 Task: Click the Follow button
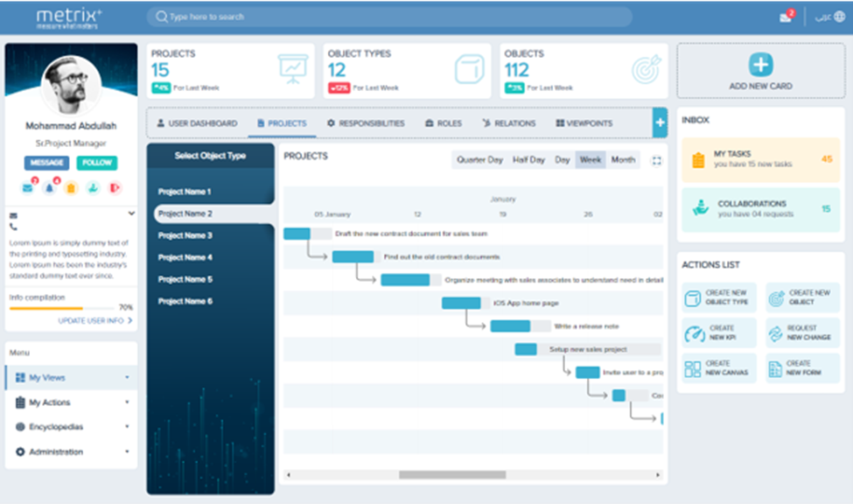click(x=96, y=163)
